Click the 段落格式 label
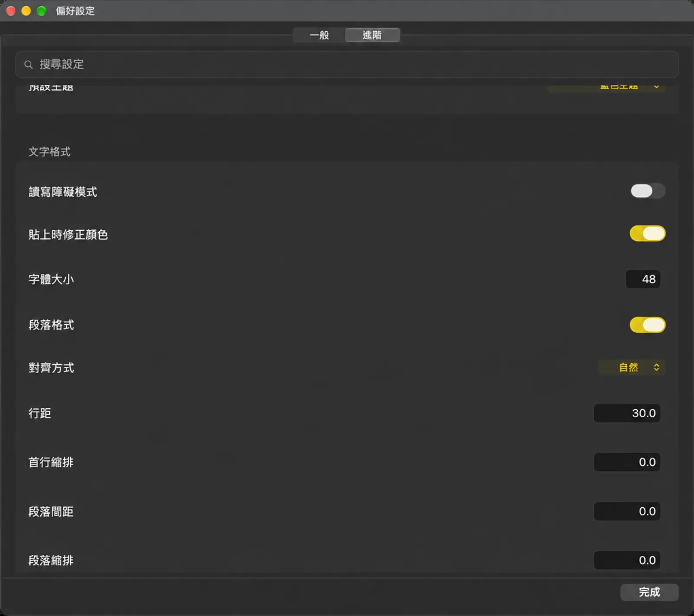The width and height of the screenshot is (694, 616). (51, 325)
